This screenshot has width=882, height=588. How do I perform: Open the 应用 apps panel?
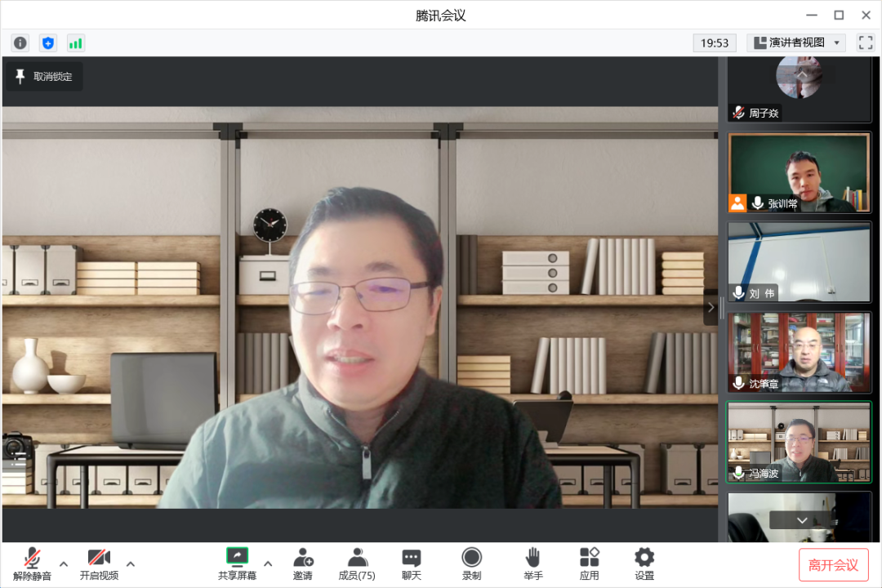tap(589, 564)
